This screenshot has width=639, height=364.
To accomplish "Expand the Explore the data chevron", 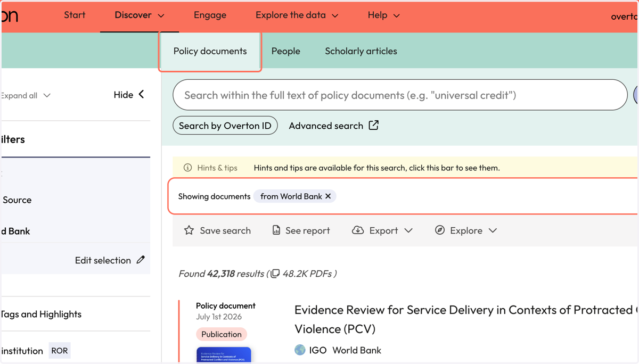I will (335, 16).
